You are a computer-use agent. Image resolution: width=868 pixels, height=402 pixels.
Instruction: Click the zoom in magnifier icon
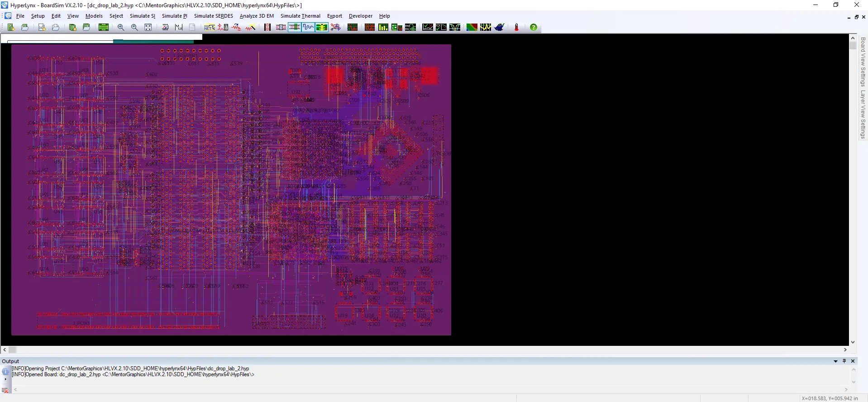click(121, 27)
